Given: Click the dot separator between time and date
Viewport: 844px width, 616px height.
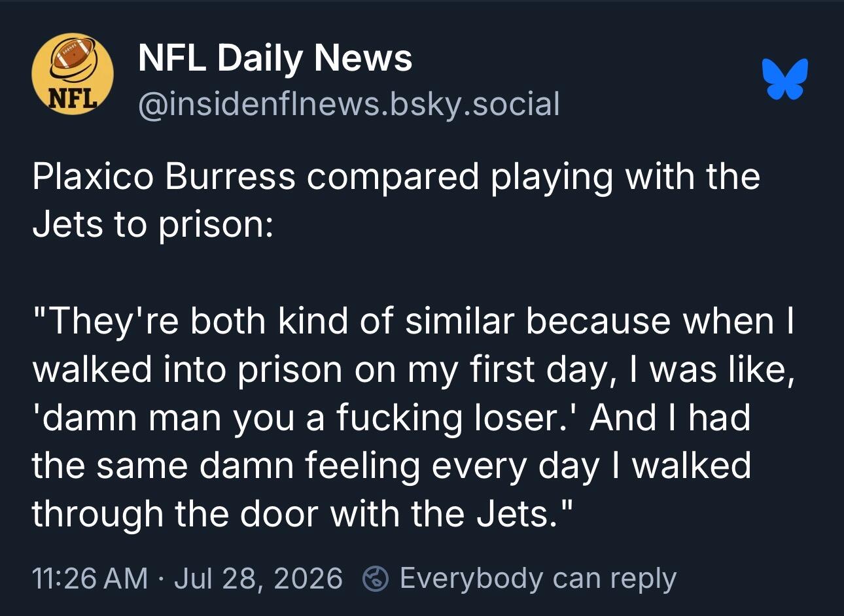Looking at the screenshot, I should click(161, 579).
